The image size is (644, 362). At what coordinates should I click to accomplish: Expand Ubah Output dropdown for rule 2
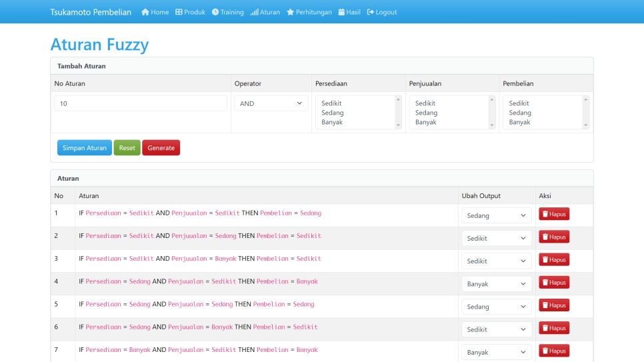click(x=497, y=239)
